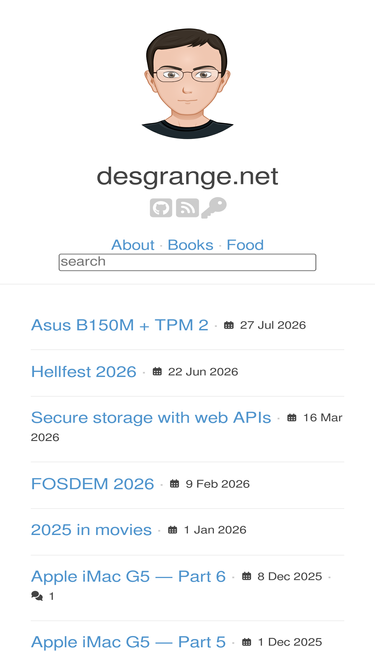Go to the About page
Screen dimensions: 375x667
pyautogui.click(x=133, y=245)
